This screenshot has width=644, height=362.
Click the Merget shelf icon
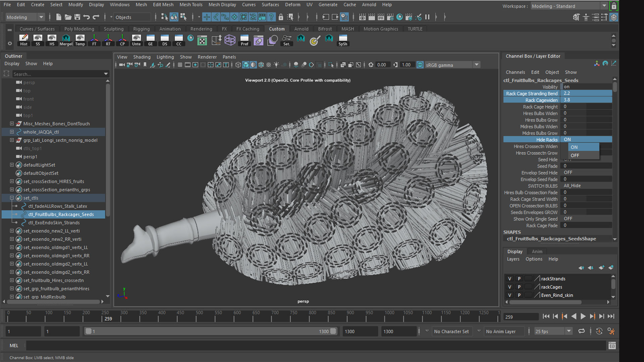(x=66, y=40)
